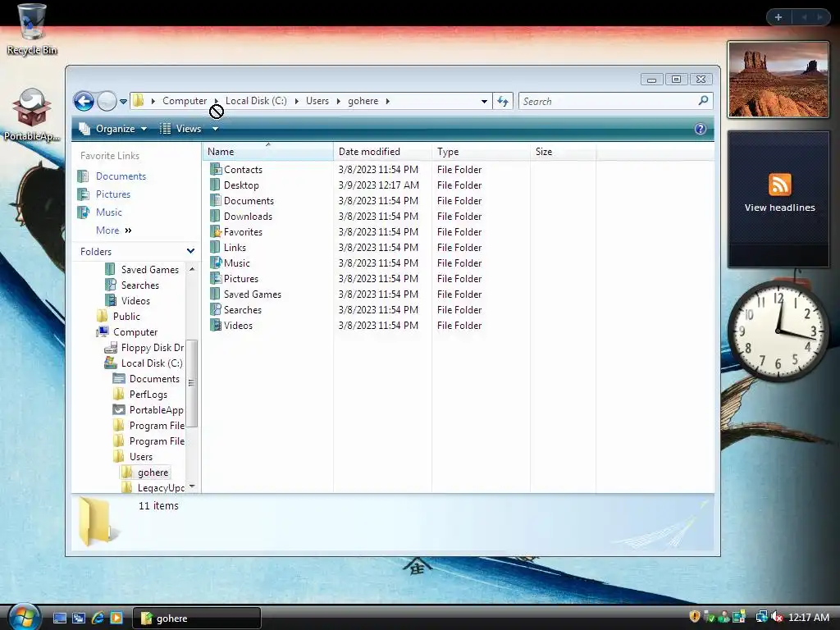This screenshot has height=630, width=840.
Task: Select Videos folder in file list
Action: (231, 325)
